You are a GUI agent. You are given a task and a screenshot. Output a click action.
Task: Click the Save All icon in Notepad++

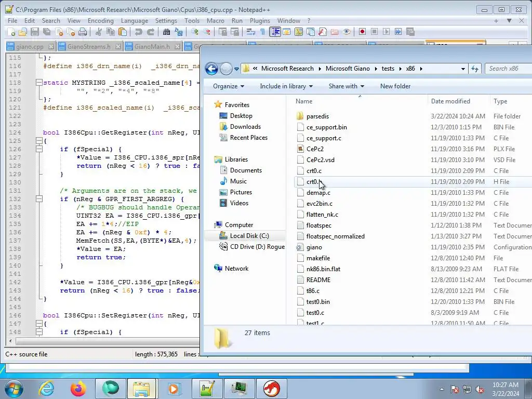pyautogui.click(x=47, y=32)
